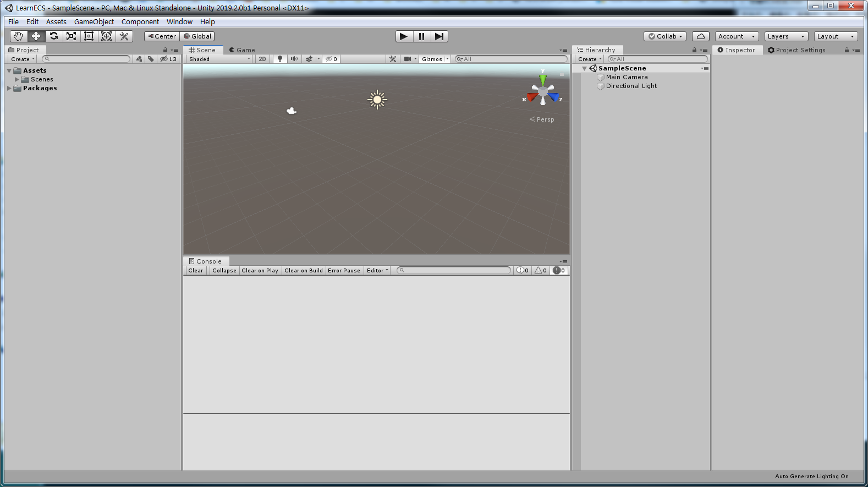Toggle scene lighting
This screenshot has width=868, height=487.
point(280,59)
